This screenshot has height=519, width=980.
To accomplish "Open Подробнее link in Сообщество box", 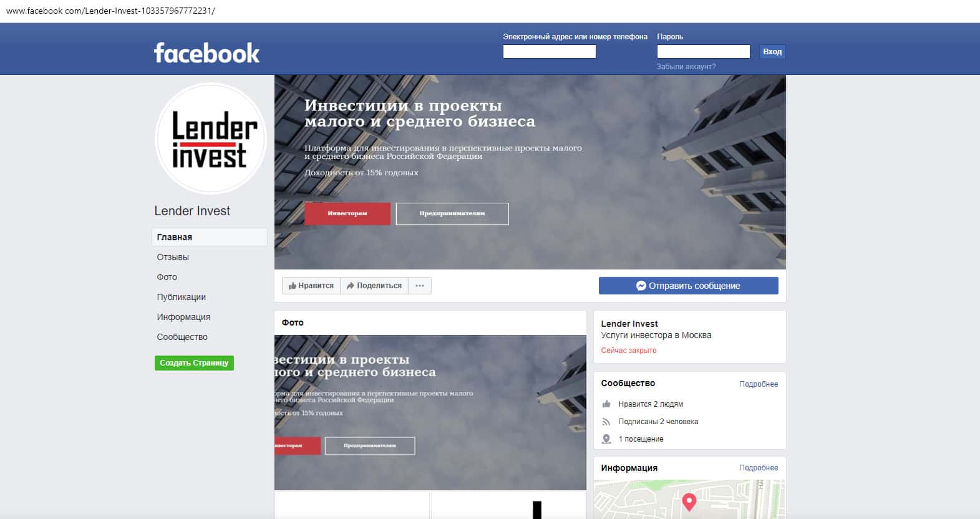I will pos(759,384).
